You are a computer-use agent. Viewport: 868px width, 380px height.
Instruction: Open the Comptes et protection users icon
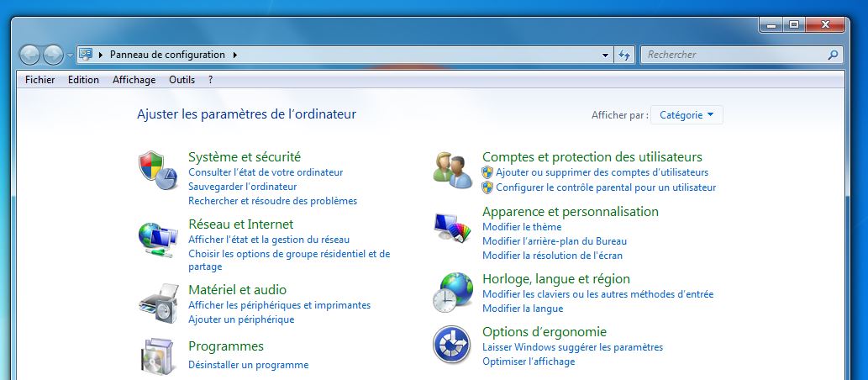click(452, 170)
